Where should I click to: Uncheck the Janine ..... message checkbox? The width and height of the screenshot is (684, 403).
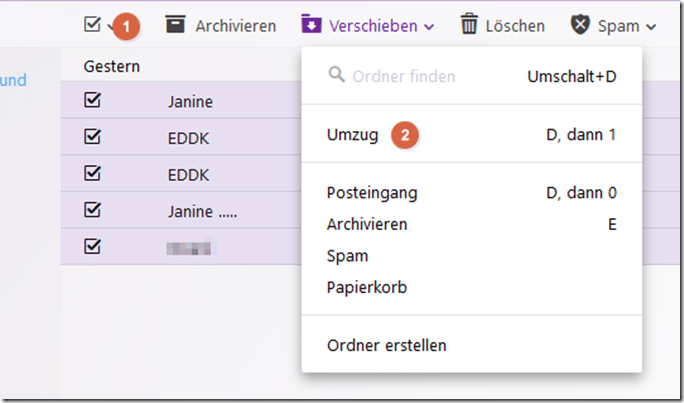pos(92,211)
